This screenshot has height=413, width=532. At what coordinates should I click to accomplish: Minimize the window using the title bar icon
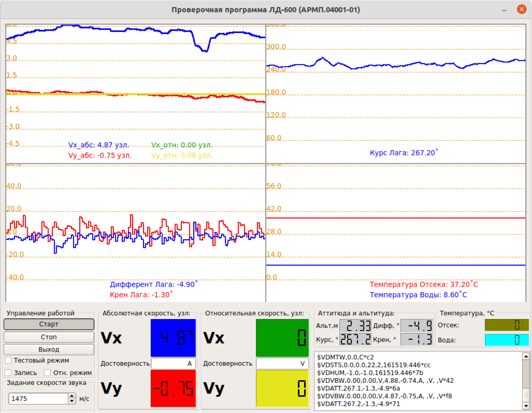504,9
